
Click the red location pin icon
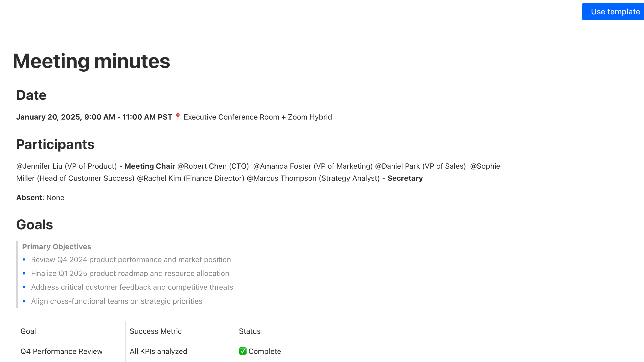(178, 116)
